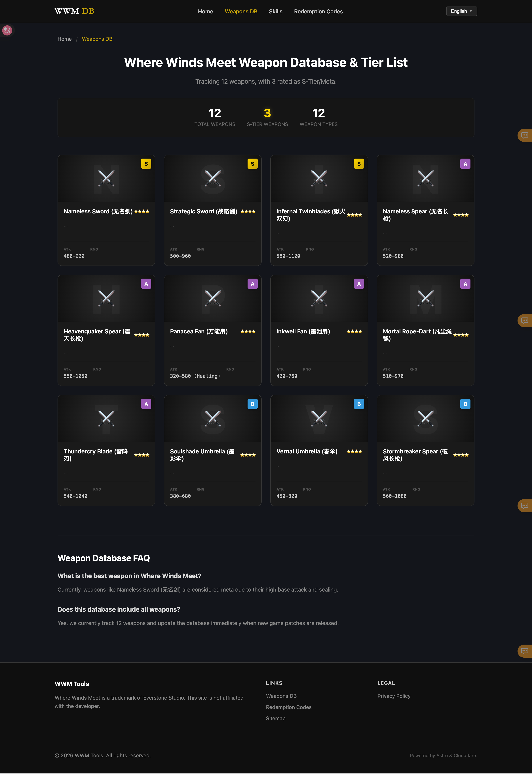Open the Skills page from the navbar

coord(276,11)
